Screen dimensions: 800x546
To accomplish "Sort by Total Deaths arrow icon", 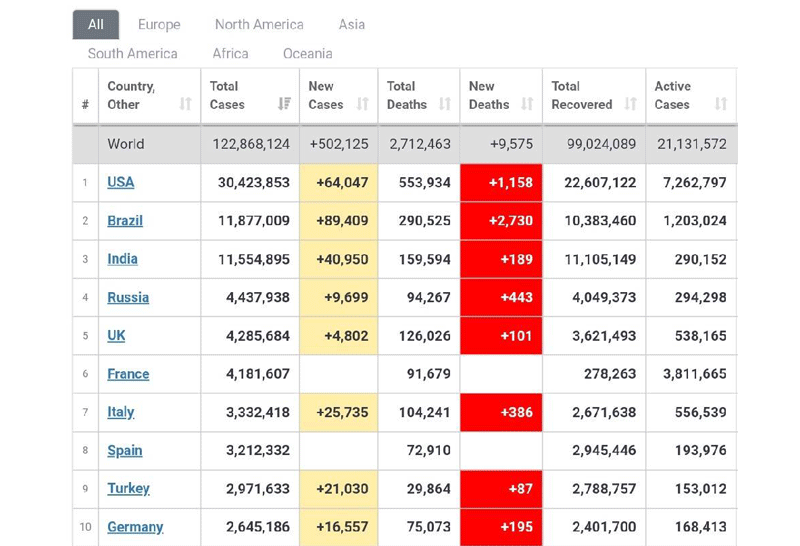I will pyautogui.click(x=444, y=104).
